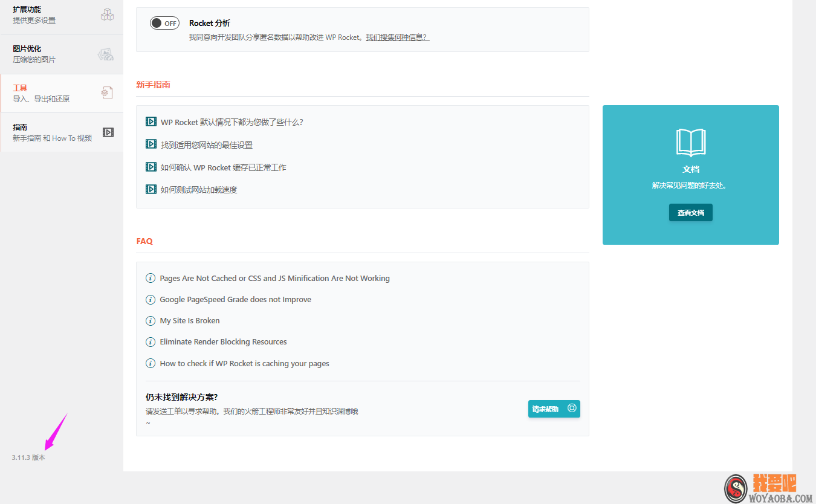This screenshot has height=504, width=816.
Task: Click the 图片优化 image compression icon
Action: [x=106, y=53]
